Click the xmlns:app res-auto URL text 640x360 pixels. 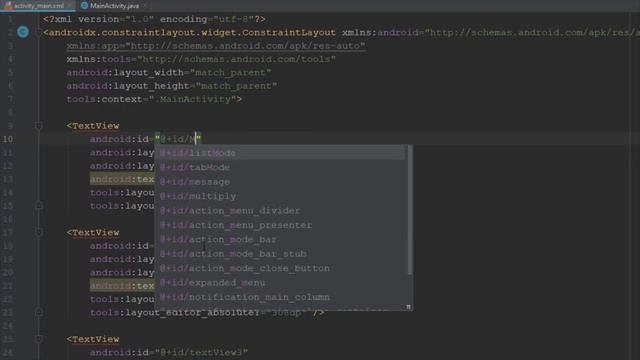[x=247, y=46]
